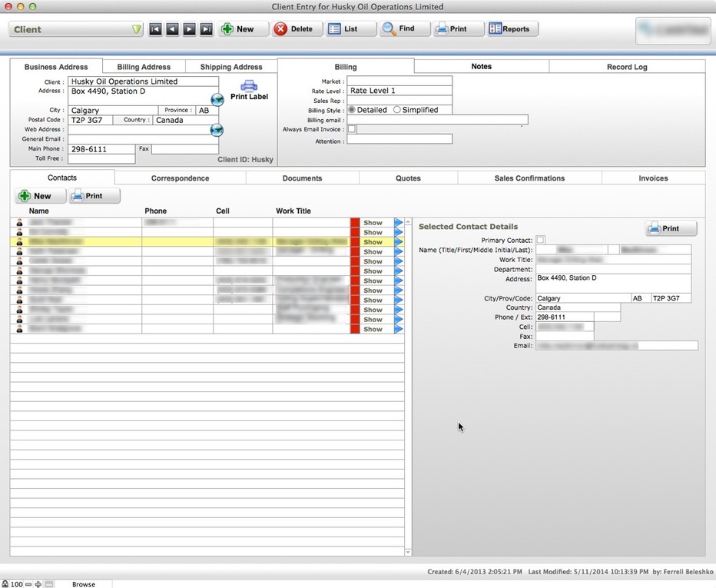Image resolution: width=716 pixels, height=588 pixels.
Task: Go to the first record
Action: point(155,29)
